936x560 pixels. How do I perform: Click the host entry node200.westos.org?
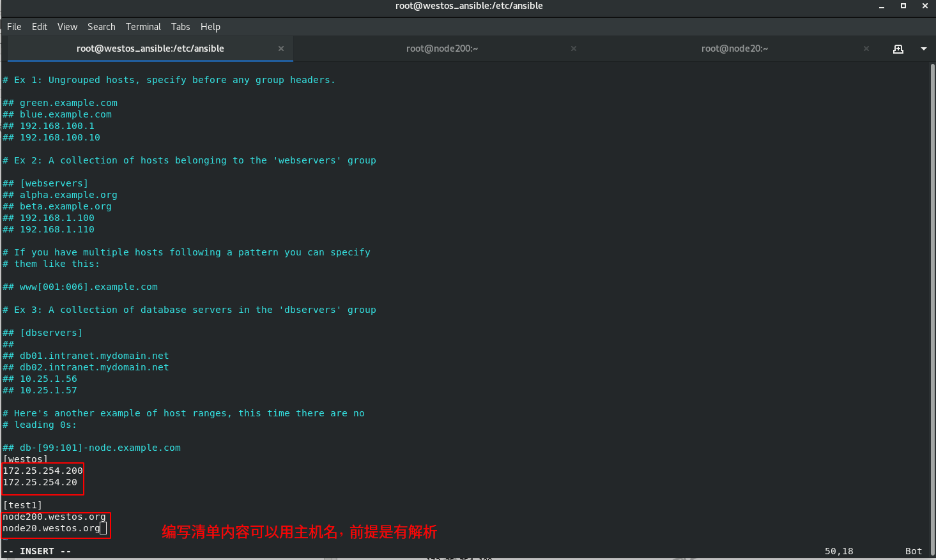(x=54, y=517)
